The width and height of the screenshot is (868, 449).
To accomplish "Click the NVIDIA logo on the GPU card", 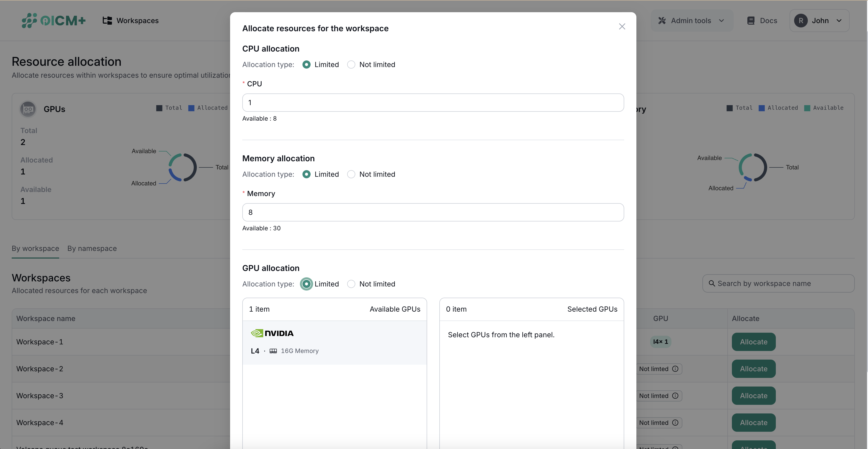I will 272,333.
